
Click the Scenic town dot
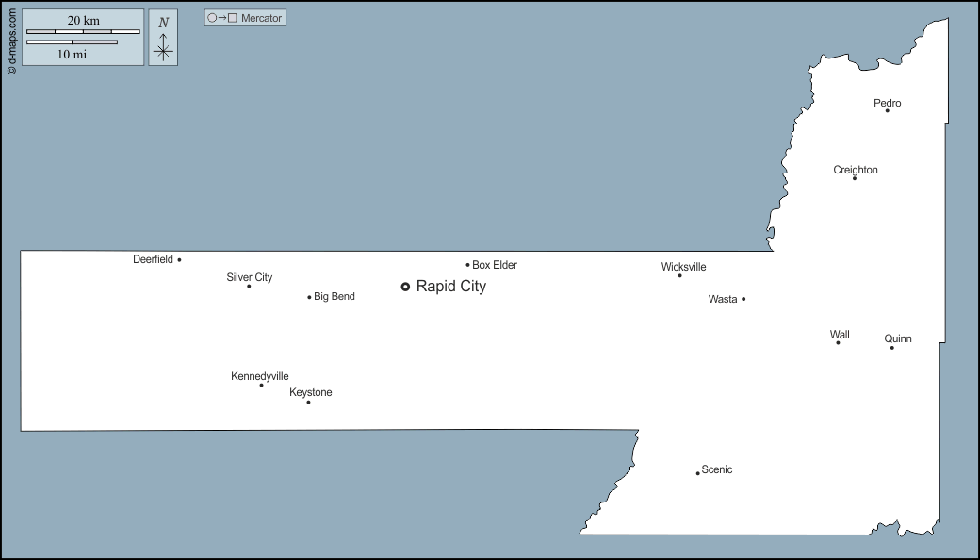point(697,473)
